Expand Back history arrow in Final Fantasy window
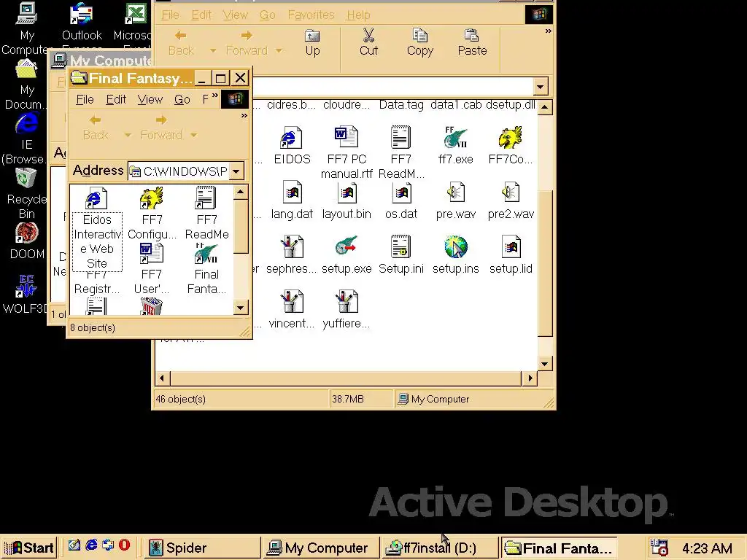Viewport: 747px width, 560px height. click(128, 135)
